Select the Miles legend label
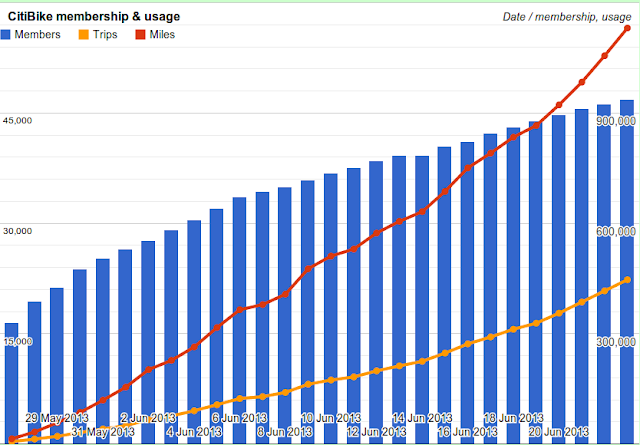 tap(162, 35)
